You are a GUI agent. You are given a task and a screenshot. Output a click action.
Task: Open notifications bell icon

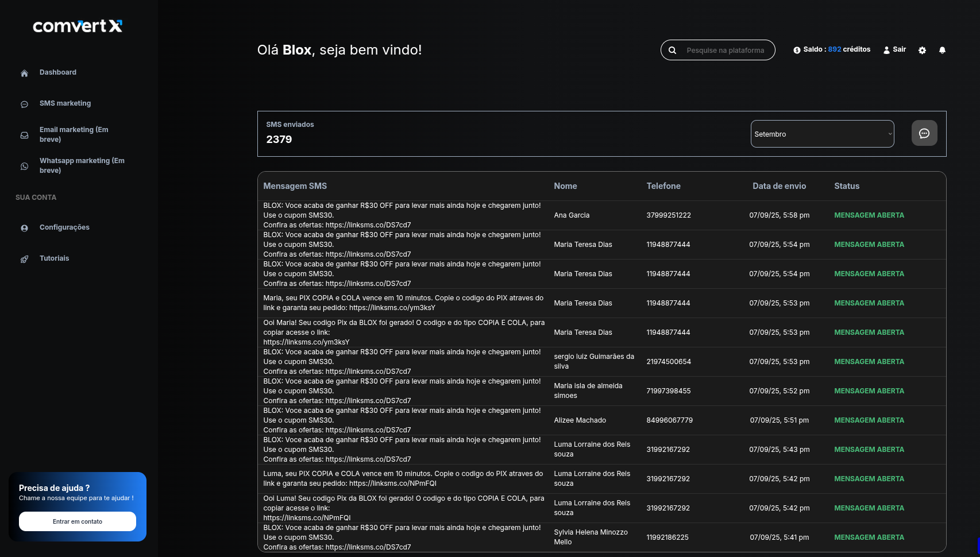pyautogui.click(x=942, y=50)
